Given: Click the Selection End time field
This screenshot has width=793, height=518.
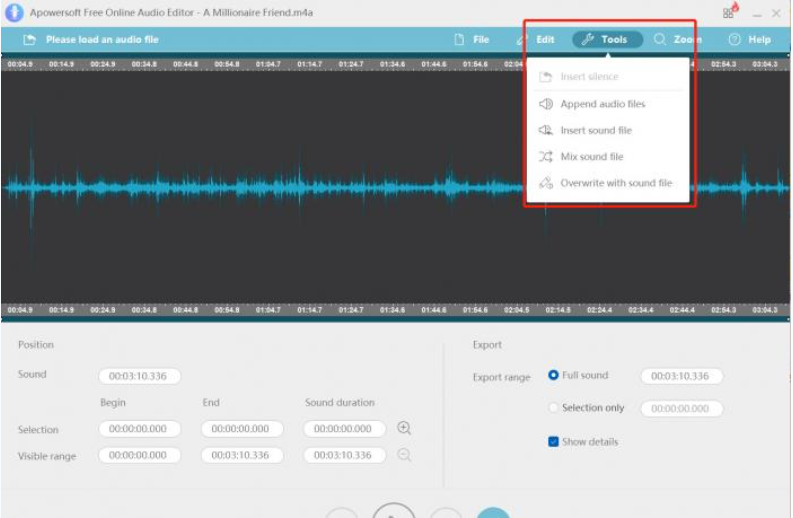Looking at the screenshot, I should (x=242, y=428).
